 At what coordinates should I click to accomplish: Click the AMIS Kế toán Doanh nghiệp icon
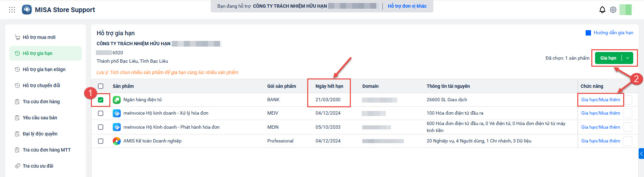click(117, 141)
